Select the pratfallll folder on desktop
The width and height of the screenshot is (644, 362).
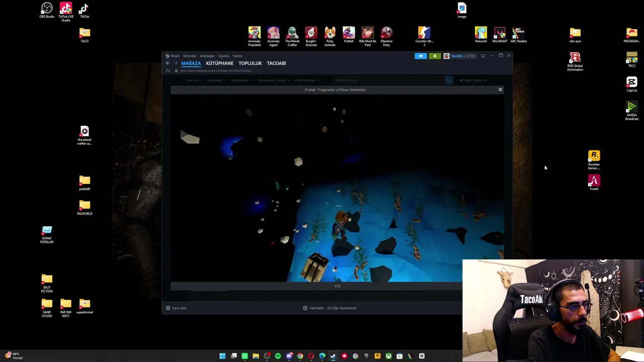point(85,183)
